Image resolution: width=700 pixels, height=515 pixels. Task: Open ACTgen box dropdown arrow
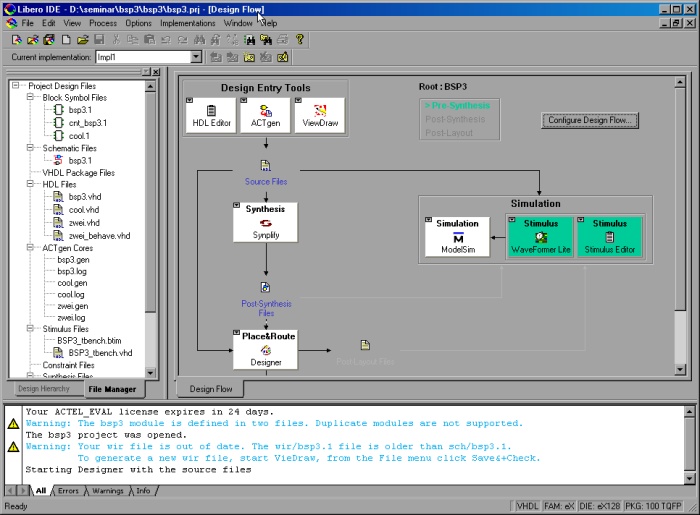pyautogui.click(x=244, y=100)
